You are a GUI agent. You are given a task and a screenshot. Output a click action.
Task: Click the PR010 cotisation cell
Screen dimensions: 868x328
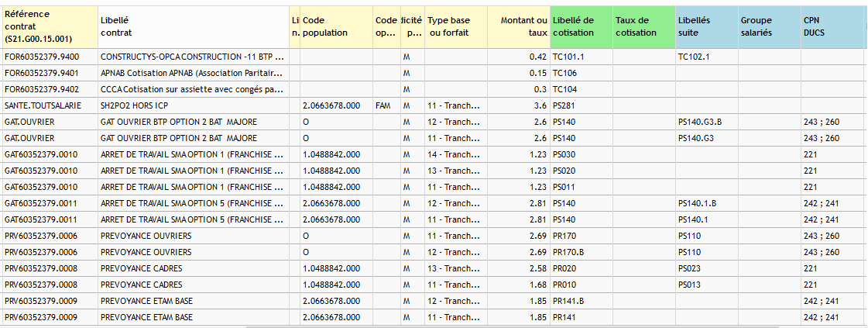pyautogui.click(x=582, y=285)
